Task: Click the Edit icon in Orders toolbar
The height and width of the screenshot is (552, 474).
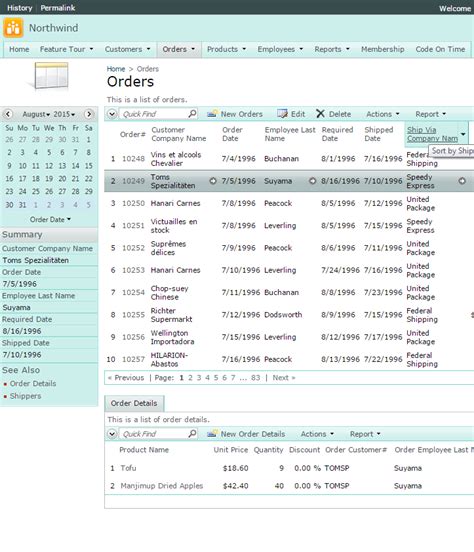Action: (x=282, y=114)
